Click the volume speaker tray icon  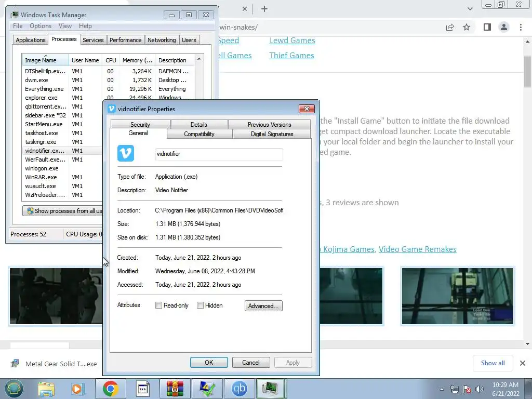[480, 389]
